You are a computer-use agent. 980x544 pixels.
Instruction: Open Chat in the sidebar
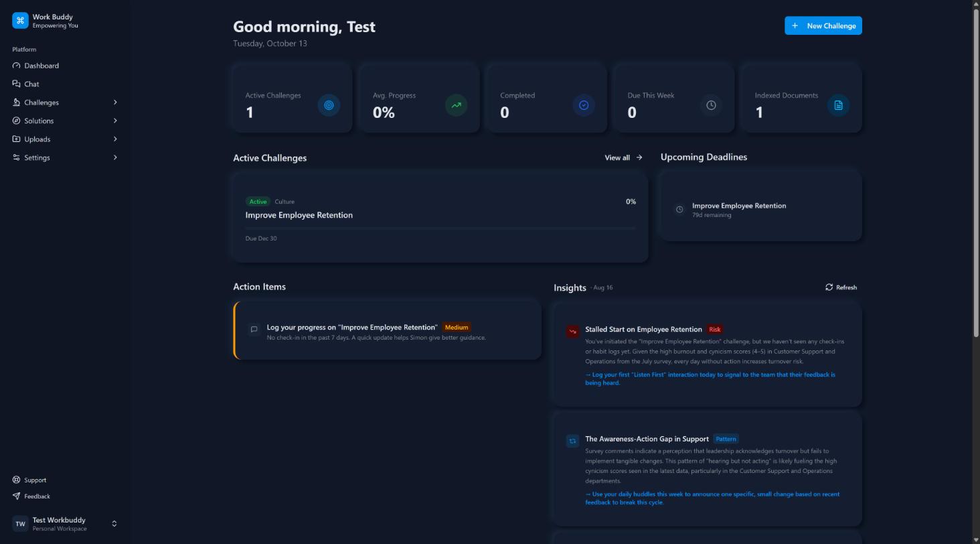[x=65, y=84]
